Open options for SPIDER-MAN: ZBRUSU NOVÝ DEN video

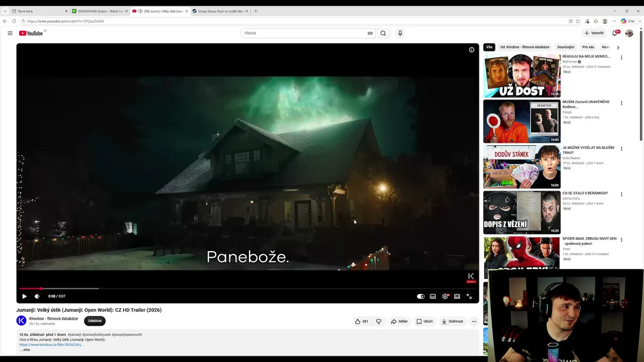[621, 240]
